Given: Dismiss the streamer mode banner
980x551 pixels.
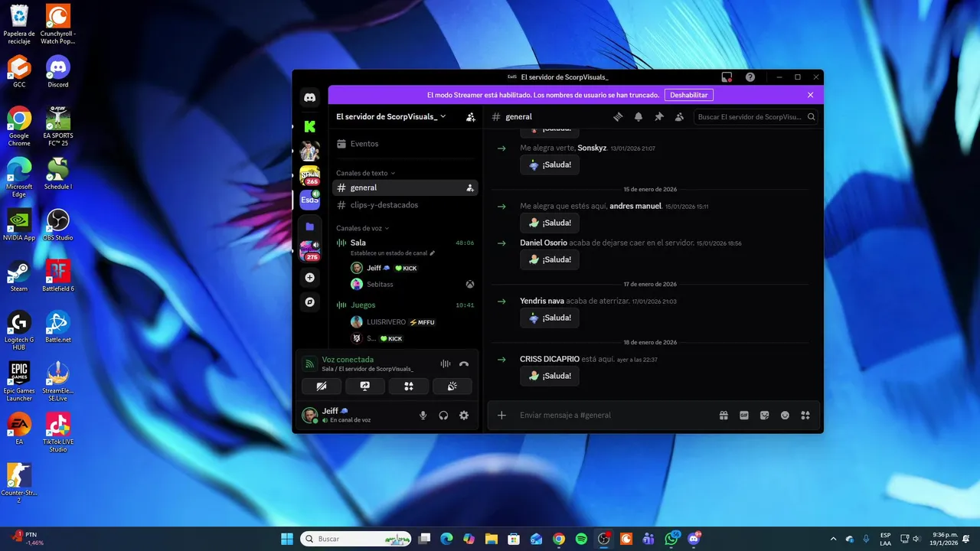Looking at the screenshot, I should [x=810, y=95].
